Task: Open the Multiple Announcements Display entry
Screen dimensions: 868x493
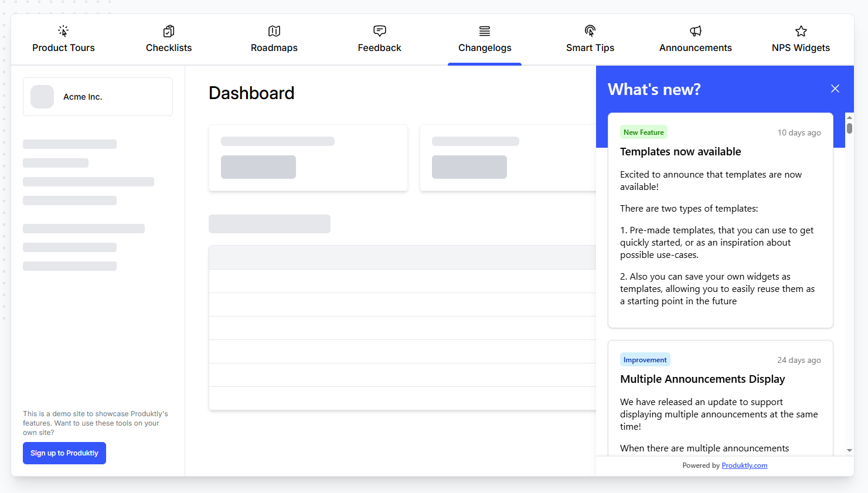Action: (x=702, y=379)
